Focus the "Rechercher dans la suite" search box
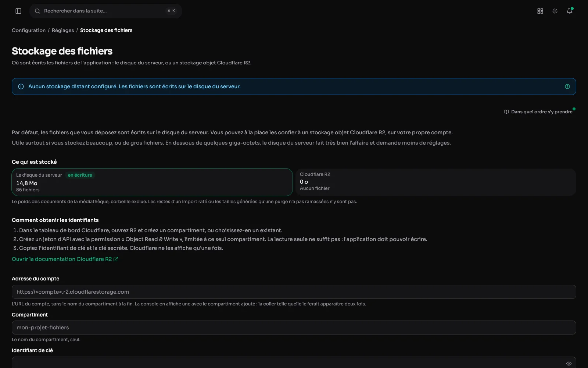The image size is (588, 368). (106, 11)
